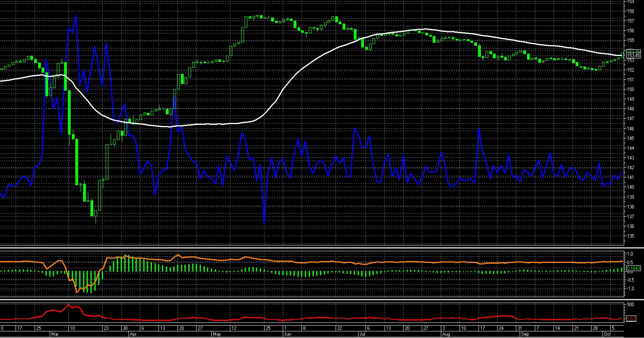Image resolution: width=644 pixels, height=338 pixels.
Task: Click the Oct month label
Action: [x=607, y=334]
